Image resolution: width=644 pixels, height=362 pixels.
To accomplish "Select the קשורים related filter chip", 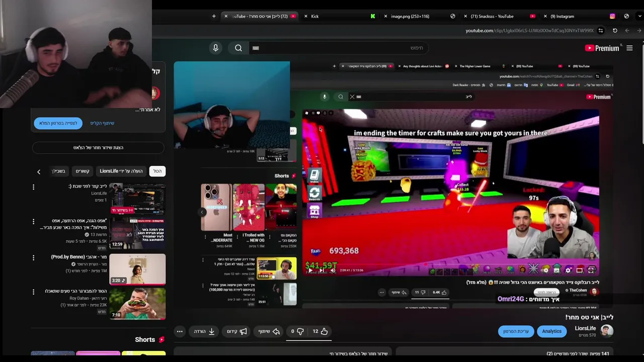I will [x=83, y=171].
